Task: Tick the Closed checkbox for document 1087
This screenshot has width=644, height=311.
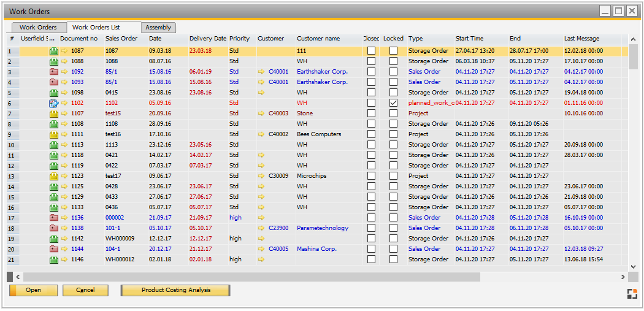Action: 371,51
